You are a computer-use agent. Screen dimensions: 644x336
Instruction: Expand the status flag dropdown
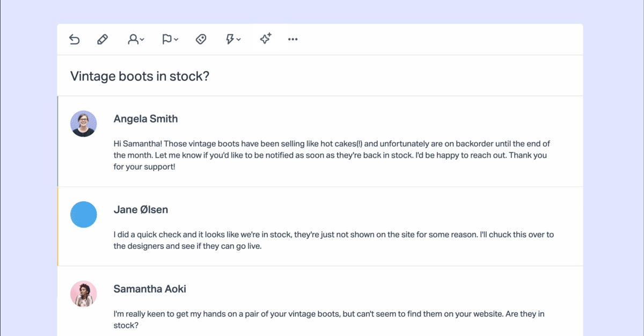click(170, 39)
